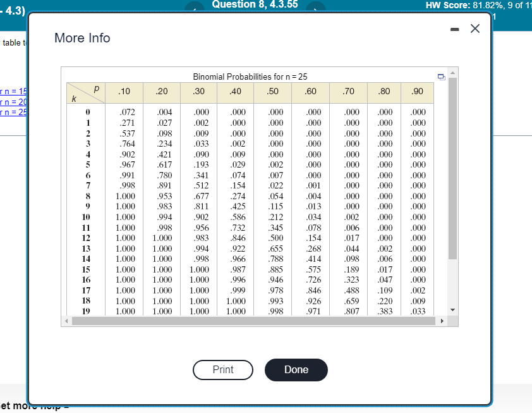Image resolution: width=532 pixels, height=413 pixels.
Task: Click the Done button
Action: point(296,370)
